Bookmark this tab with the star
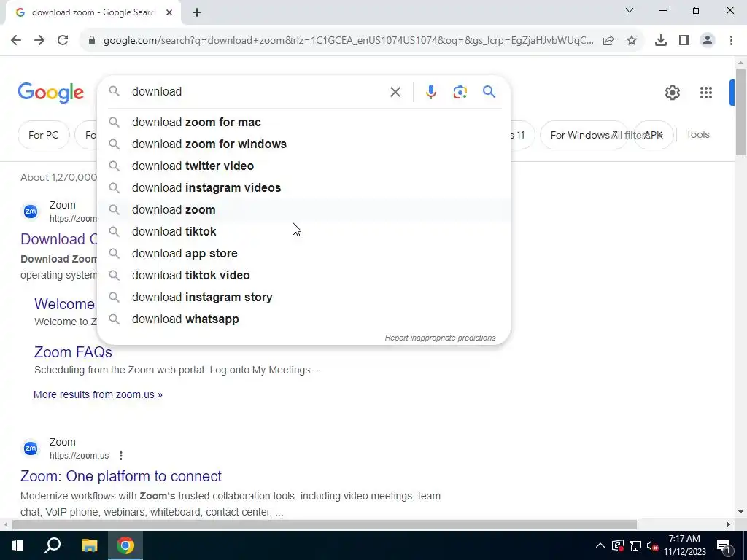Screen dimensions: 747x560 [x=632, y=41]
